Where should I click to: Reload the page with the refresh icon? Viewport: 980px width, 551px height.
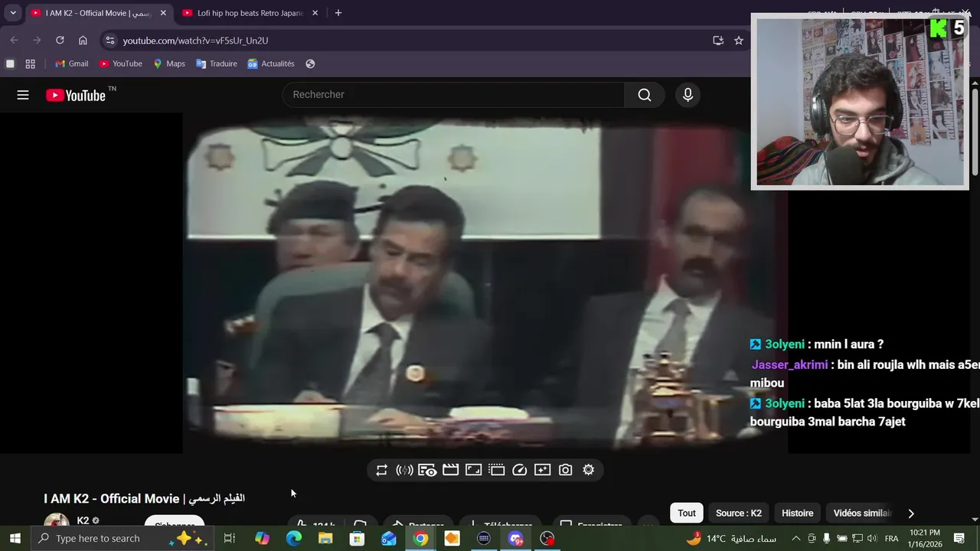coord(60,41)
